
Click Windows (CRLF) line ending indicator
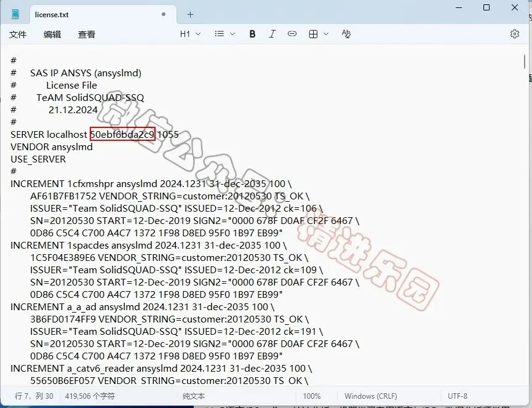coord(371,396)
